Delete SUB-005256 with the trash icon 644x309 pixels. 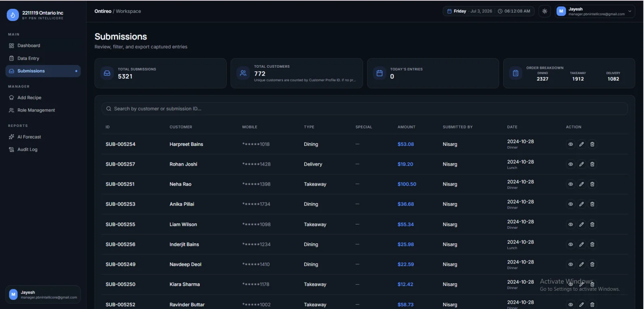click(x=592, y=245)
